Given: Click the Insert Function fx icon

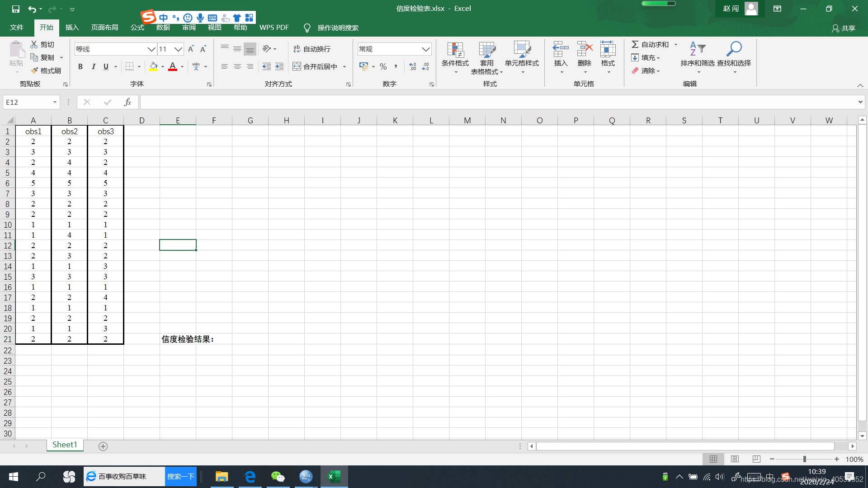Looking at the screenshot, I should 127,102.
